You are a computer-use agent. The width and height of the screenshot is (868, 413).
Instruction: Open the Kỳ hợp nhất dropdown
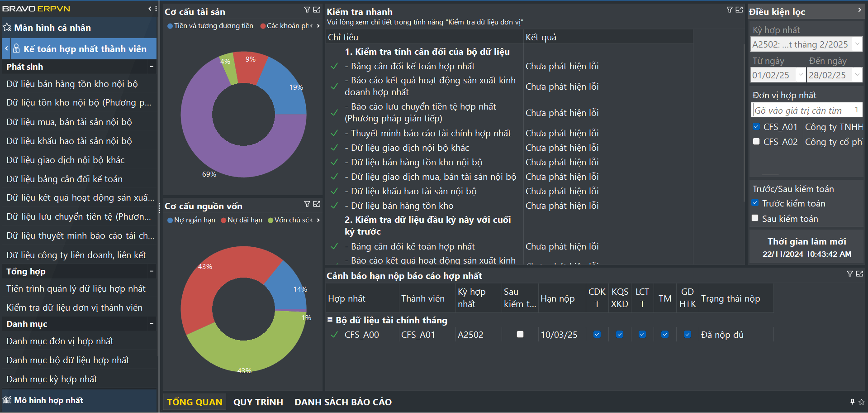[x=857, y=44]
